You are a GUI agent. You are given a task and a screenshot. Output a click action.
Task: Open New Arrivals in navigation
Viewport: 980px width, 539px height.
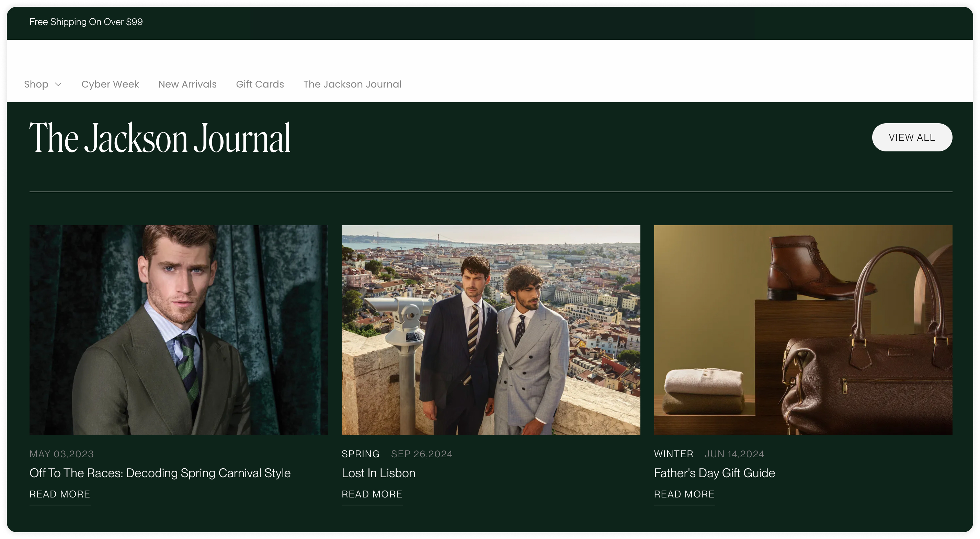tap(187, 84)
